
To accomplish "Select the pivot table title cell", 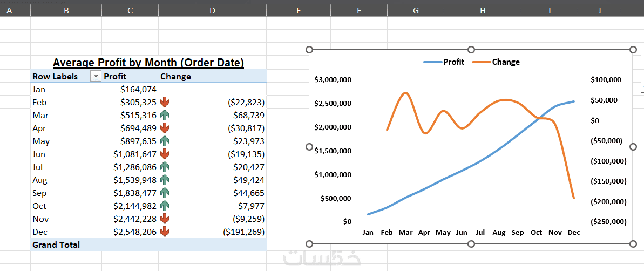I will pyautogui.click(x=148, y=63).
